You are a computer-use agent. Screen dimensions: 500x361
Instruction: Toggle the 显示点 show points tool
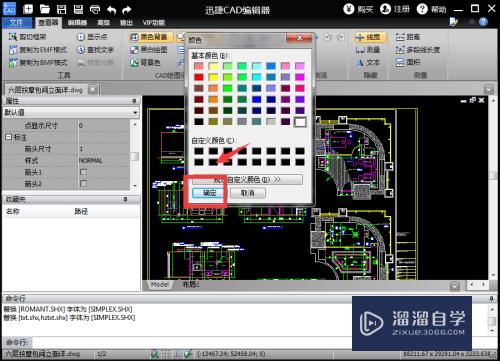(92, 37)
